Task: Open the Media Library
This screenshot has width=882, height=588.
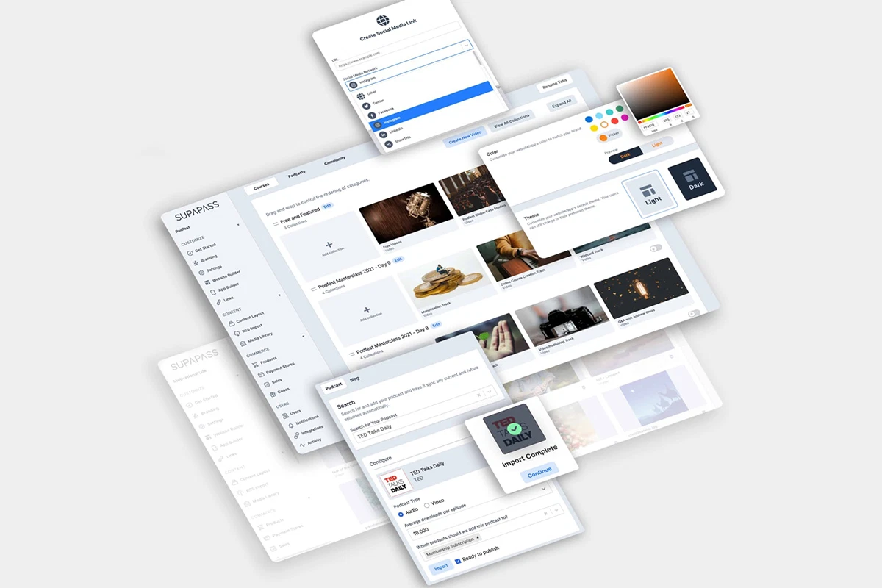Action: pos(256,338)
